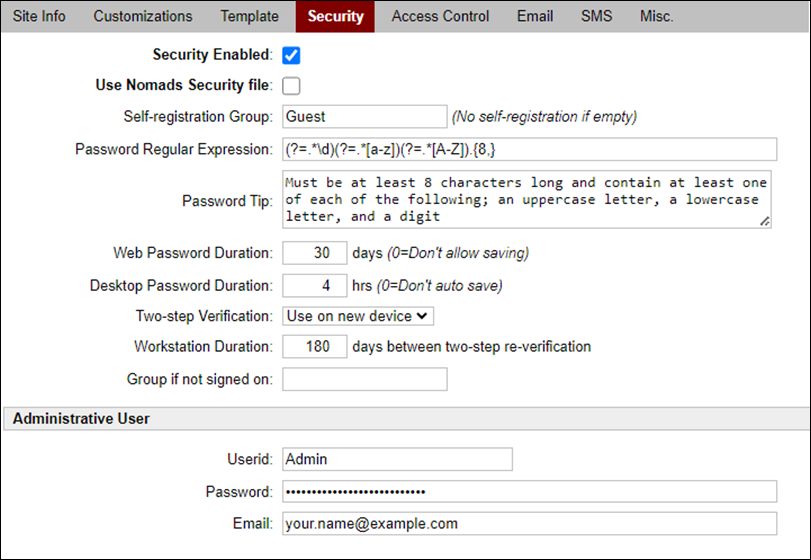Focus the administrative Email field

pyautogui.click(x=529, y=523)
